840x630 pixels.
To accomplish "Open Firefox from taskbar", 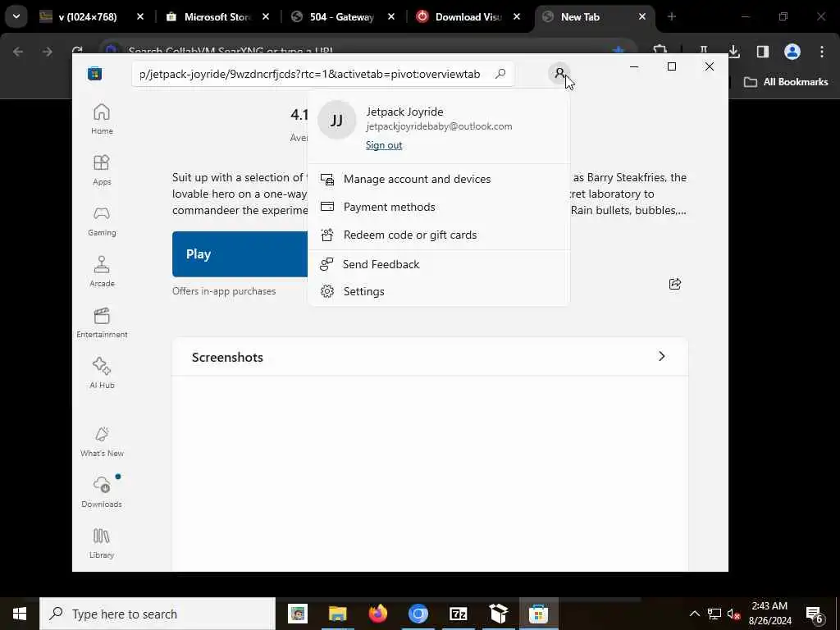I will pos(378,614).
